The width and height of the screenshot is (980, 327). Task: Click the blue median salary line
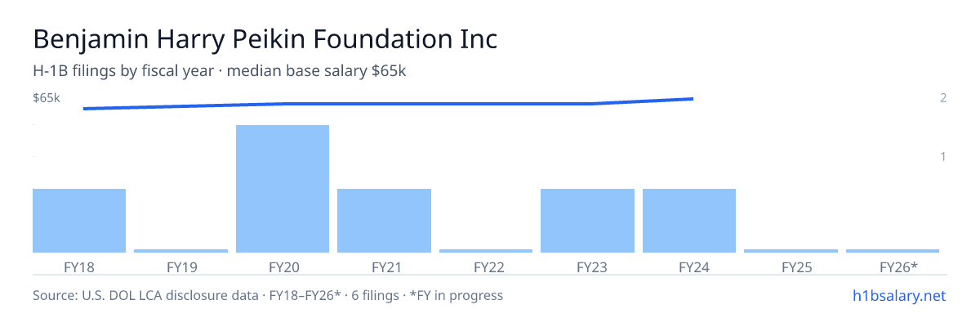pos(388,104)
